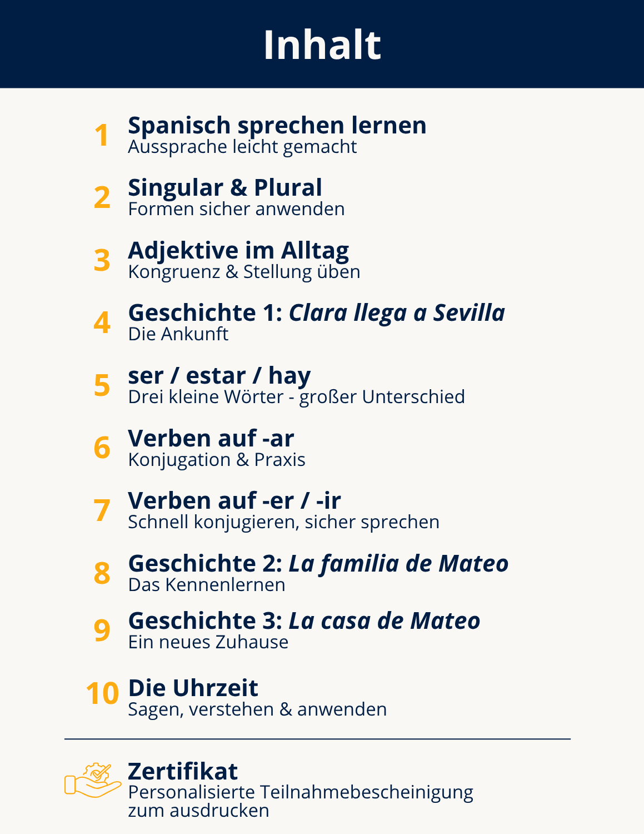Viewport: 644px width, 834px height.
Task: Click the "Zertifikat" heading
Action: (182, 772)
